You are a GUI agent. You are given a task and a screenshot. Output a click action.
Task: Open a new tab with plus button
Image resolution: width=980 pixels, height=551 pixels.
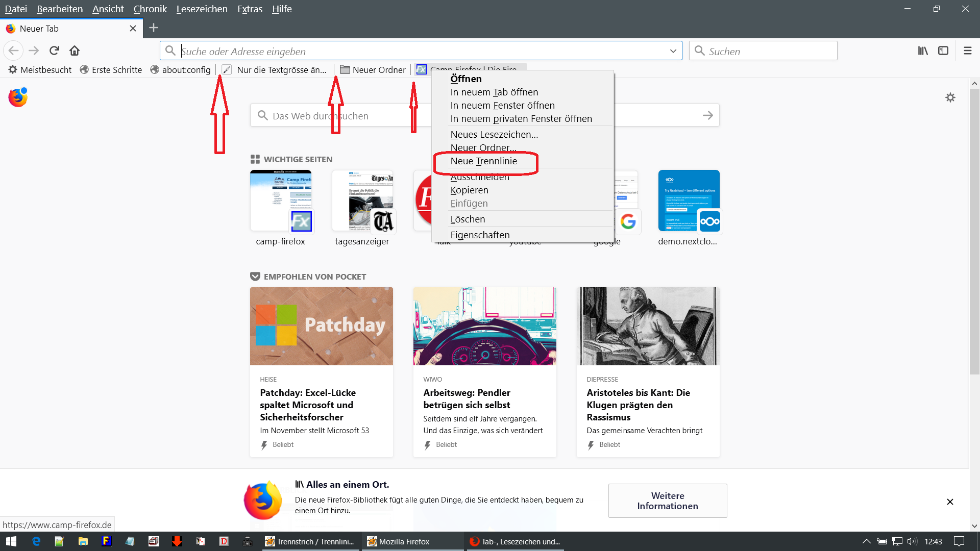tap(154, 28)
